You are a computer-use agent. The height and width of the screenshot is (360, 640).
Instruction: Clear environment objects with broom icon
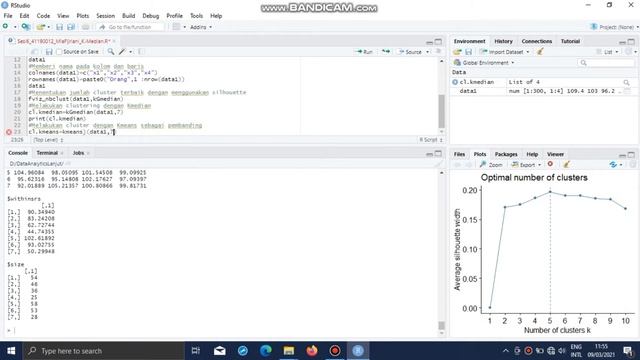pyautogui.click(x=540, y=52)
